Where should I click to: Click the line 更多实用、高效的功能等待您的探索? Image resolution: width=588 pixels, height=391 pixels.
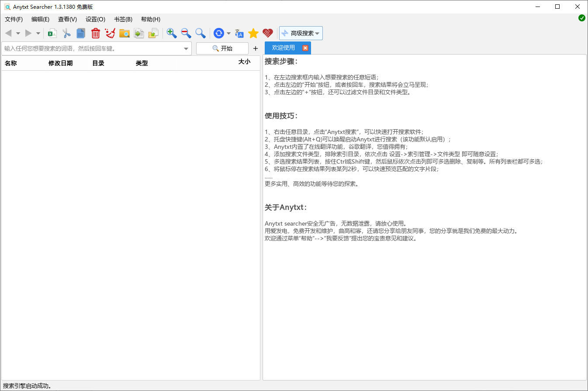click(x=312, y=184)
